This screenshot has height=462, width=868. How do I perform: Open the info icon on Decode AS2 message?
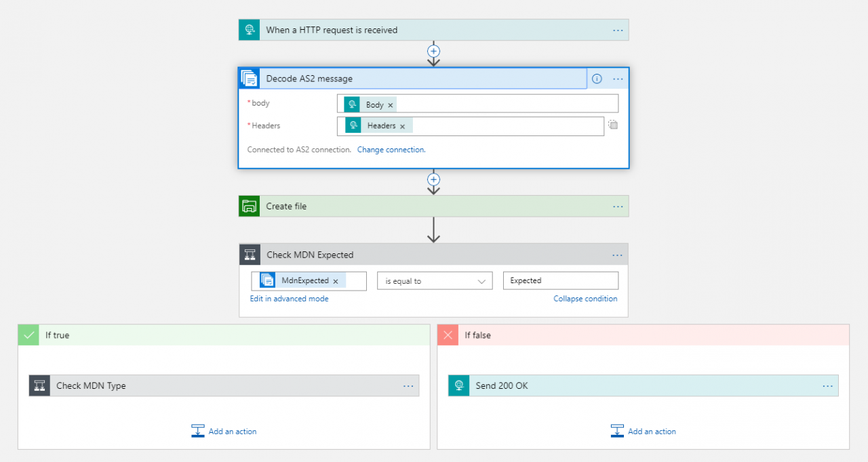(x=595, y=79)
